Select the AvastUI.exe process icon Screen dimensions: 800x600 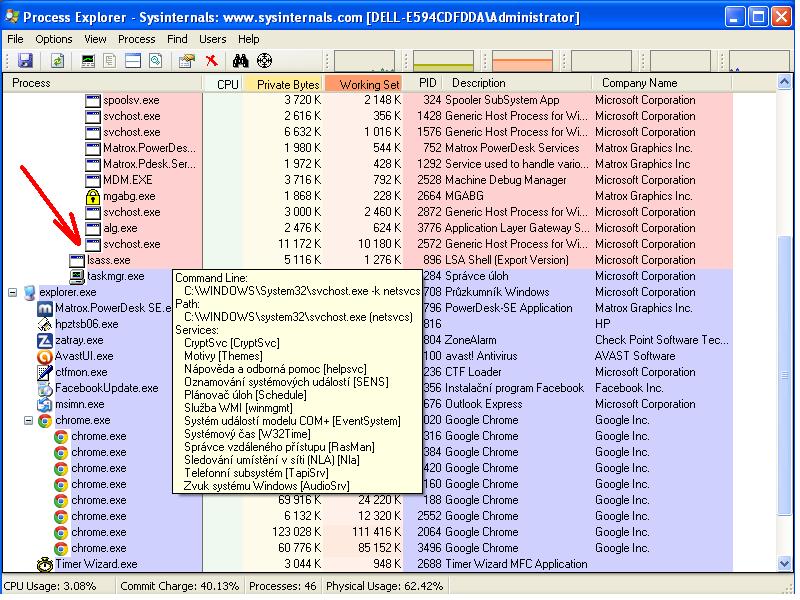(x=44, y=356)
